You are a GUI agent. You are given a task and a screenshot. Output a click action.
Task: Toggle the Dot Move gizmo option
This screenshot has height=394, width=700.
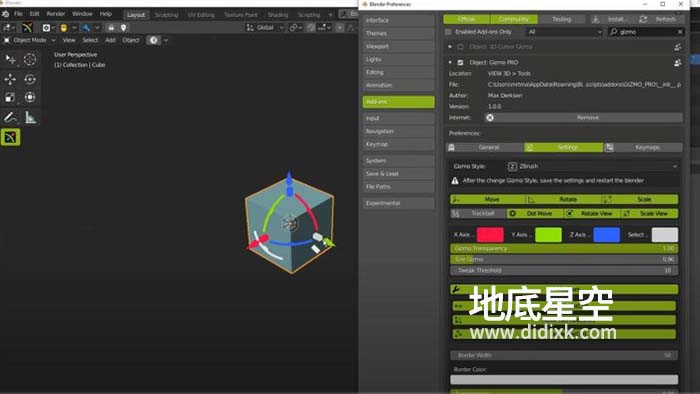535,214
